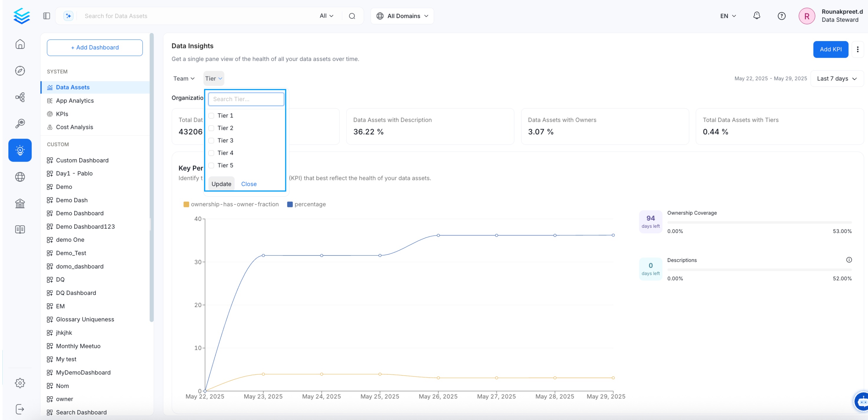Enable the Tier 3 checkbox

coord(211,141)
